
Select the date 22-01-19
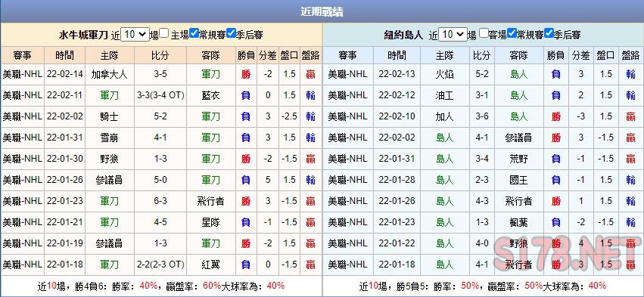(x=65, y=243)
